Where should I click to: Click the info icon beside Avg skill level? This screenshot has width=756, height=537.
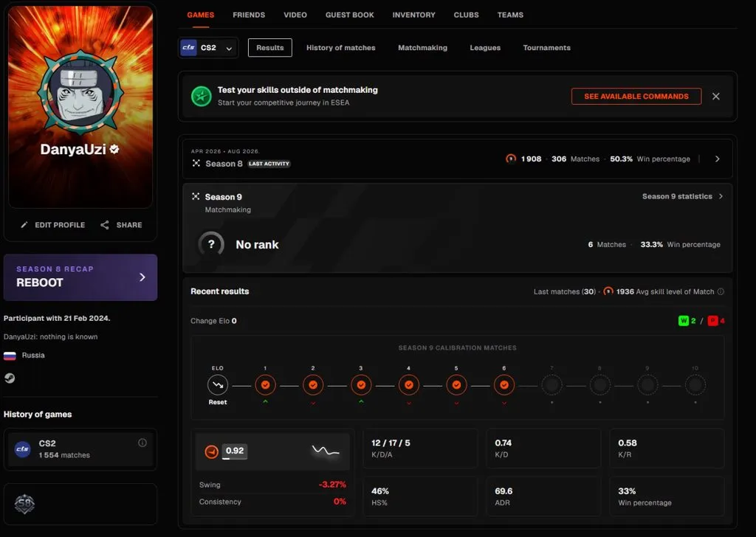coord(721,291)
